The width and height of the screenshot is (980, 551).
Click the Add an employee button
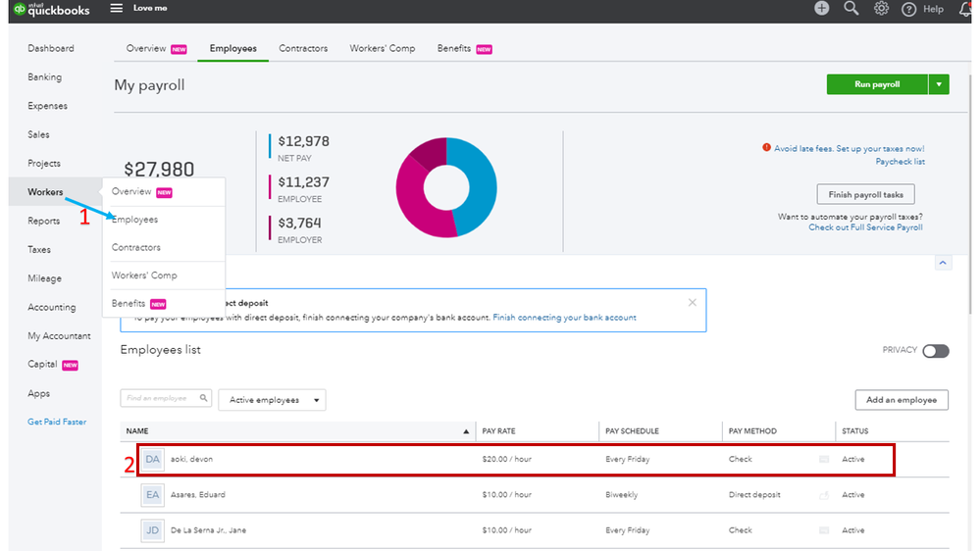click(902, 400)
